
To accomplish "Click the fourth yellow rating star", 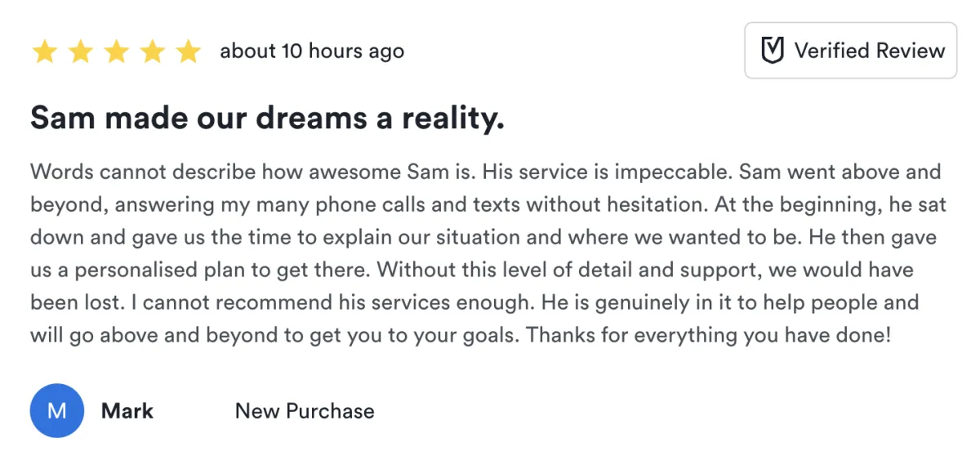I will (x=152, y=52).
